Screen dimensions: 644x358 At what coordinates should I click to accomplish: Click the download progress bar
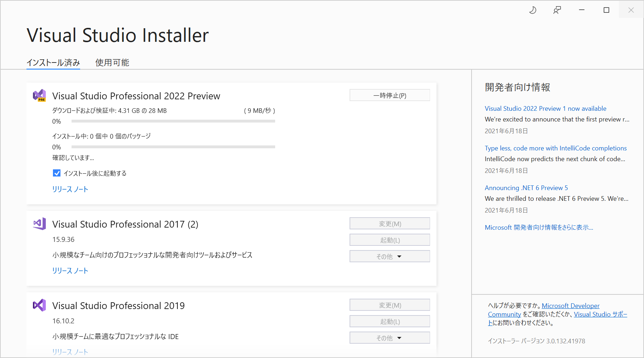pos(173,121)
